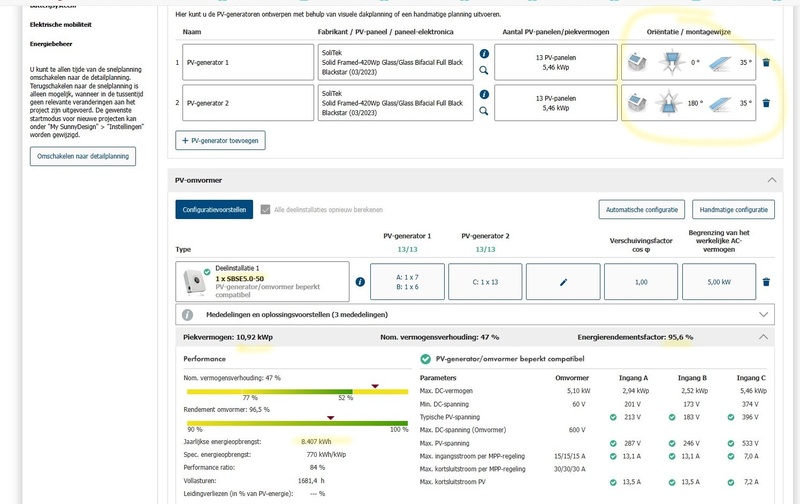The height and width of the screenshot is (504, 800).
Task: Click 'Nom. vermogensverhouding: 47 %' header text
Action: (x=439, y=337)
